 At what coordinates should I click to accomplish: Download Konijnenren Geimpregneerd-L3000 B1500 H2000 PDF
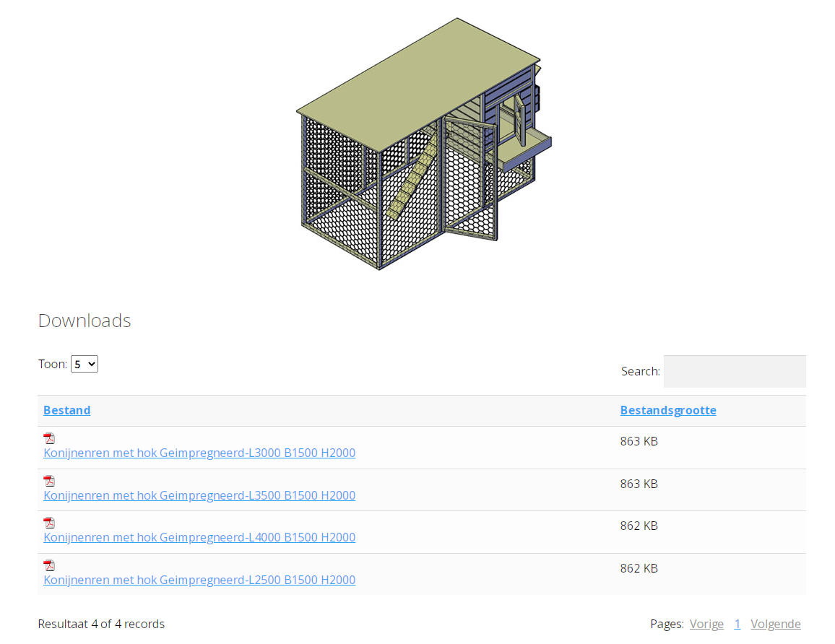click(x=199, y=453)
